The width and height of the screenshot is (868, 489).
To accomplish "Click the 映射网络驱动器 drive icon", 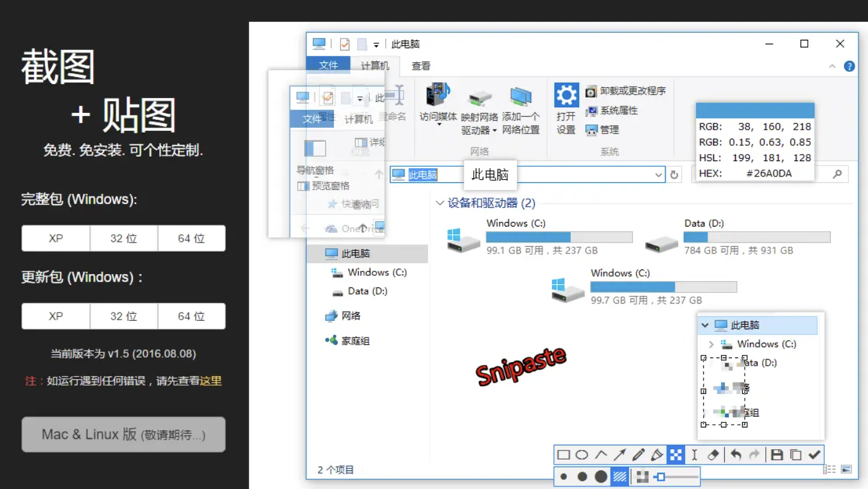I will point(479,98).
